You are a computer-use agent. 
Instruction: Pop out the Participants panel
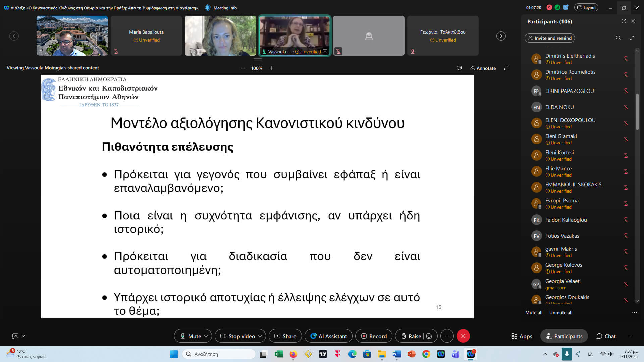[x=624, y=21]
